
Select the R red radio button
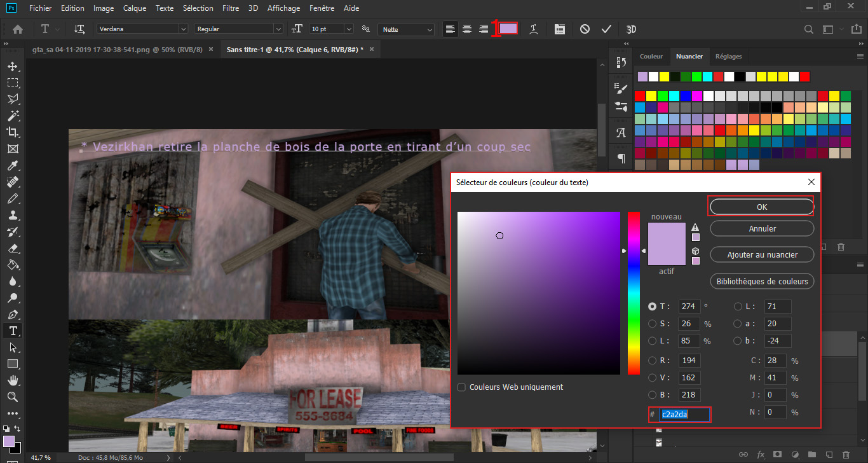pos(652,361)
